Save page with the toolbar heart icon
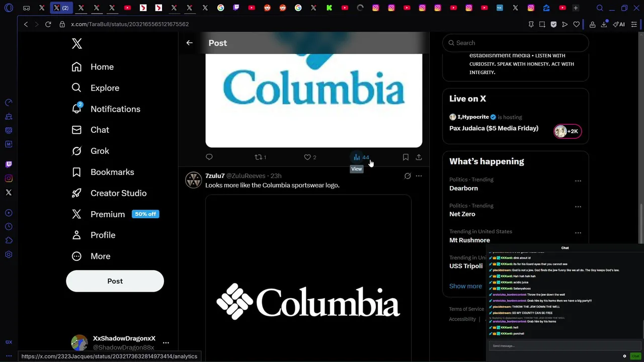This screenshot has height=362, width=644. click(x=577, y=24)
